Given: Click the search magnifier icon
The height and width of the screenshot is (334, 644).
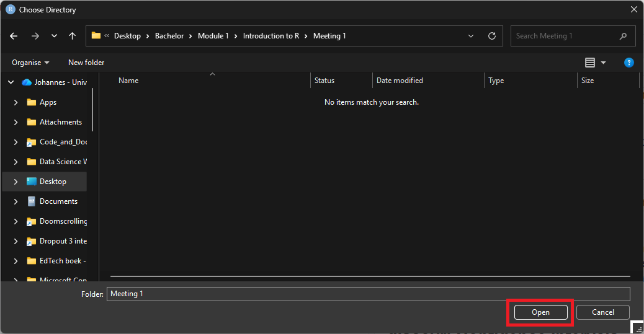Looking at the screenshot, I should [x=623, y=36].
